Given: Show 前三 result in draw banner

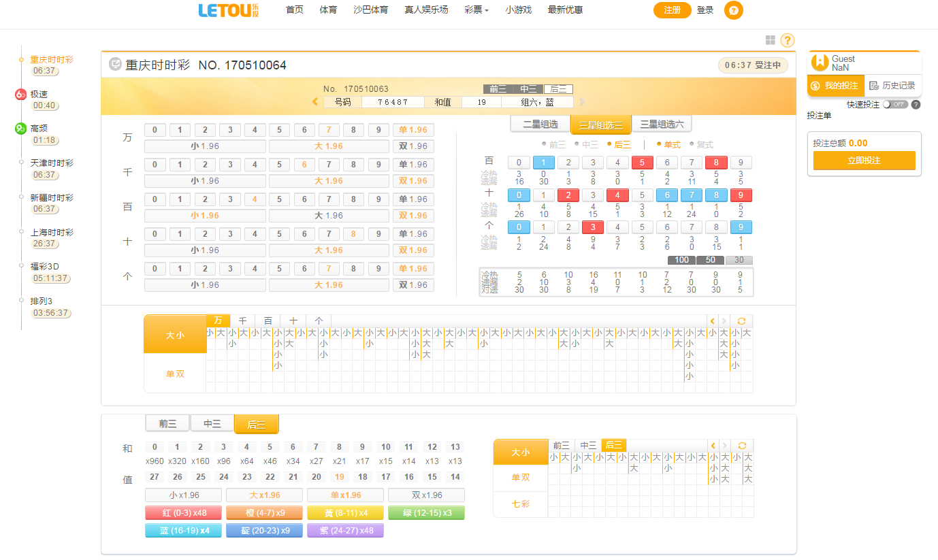Looking at the screenshot, I should [498, 89].
